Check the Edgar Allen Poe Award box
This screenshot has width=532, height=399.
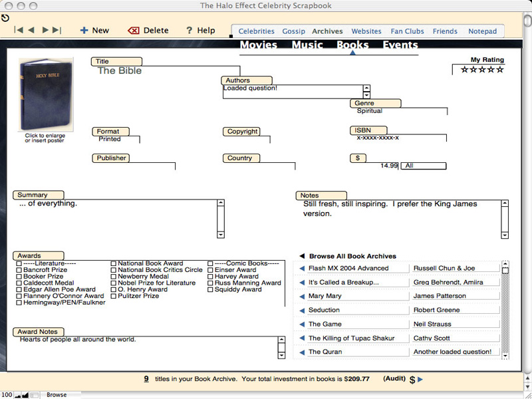[x=19, y=290]
